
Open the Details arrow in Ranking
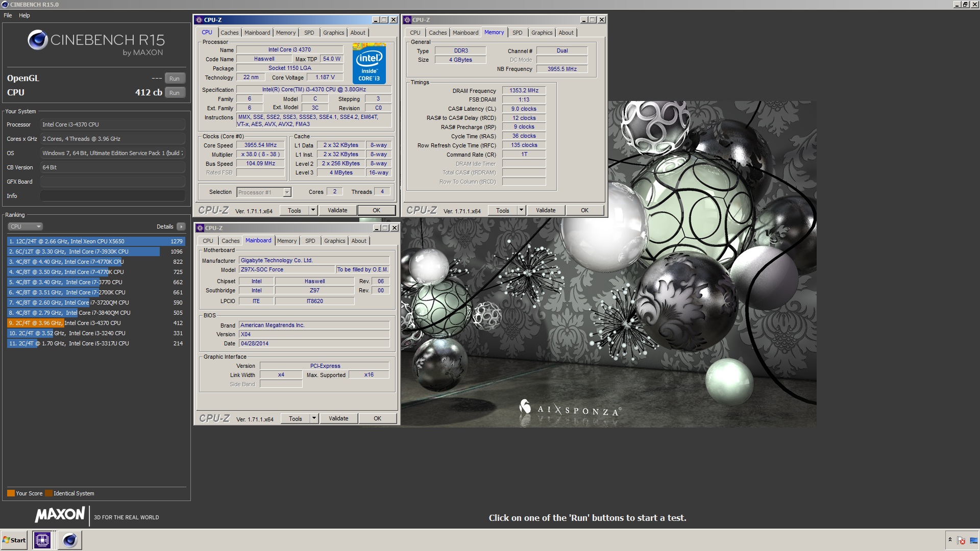pyautogui.click(x=181, y=227)
